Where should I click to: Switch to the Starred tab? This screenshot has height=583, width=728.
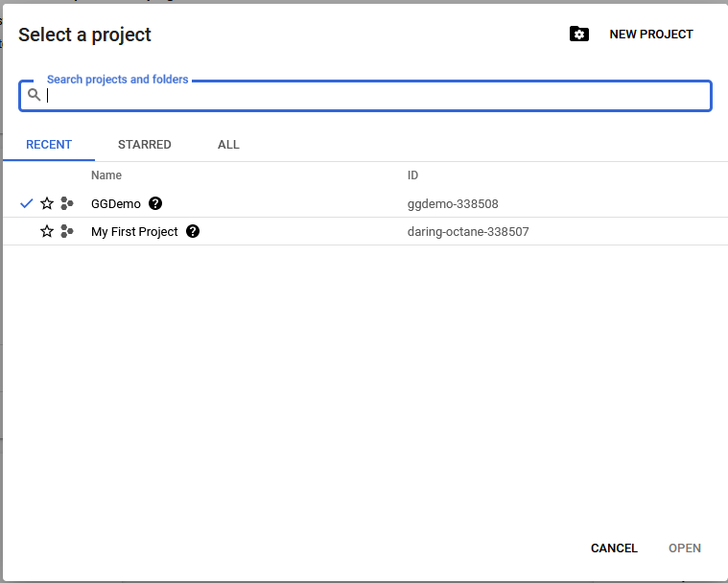coord(144,145)
